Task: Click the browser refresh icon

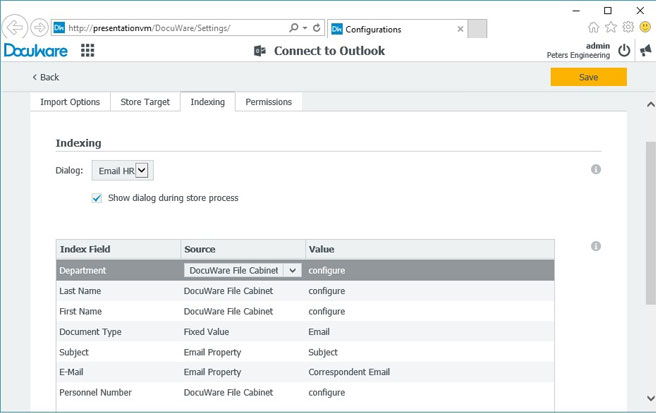Action: [317, 27]
